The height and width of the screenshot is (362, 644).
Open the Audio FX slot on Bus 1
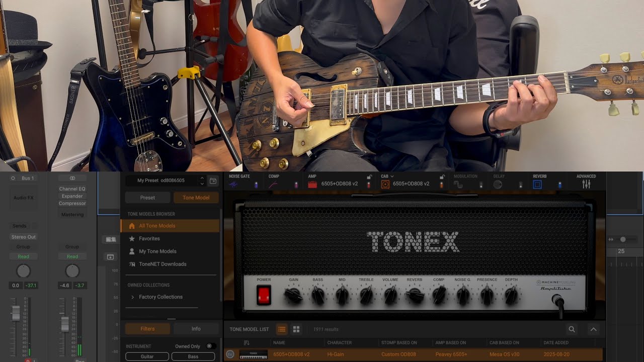point(24,198)
